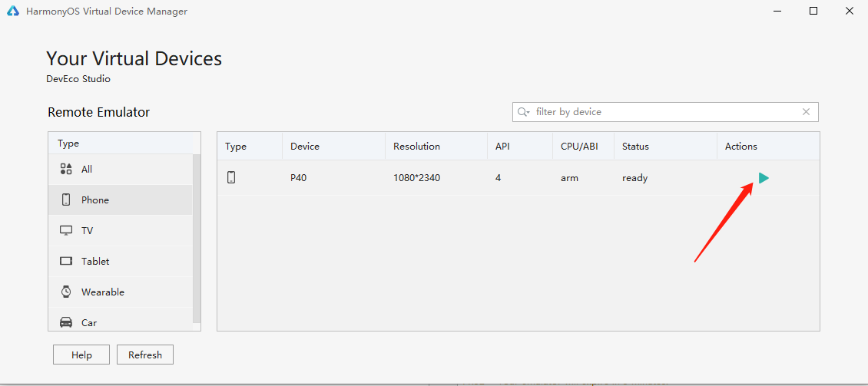
Task: Maximize the Virtual Device Manager window
Action: click(813, 11)
